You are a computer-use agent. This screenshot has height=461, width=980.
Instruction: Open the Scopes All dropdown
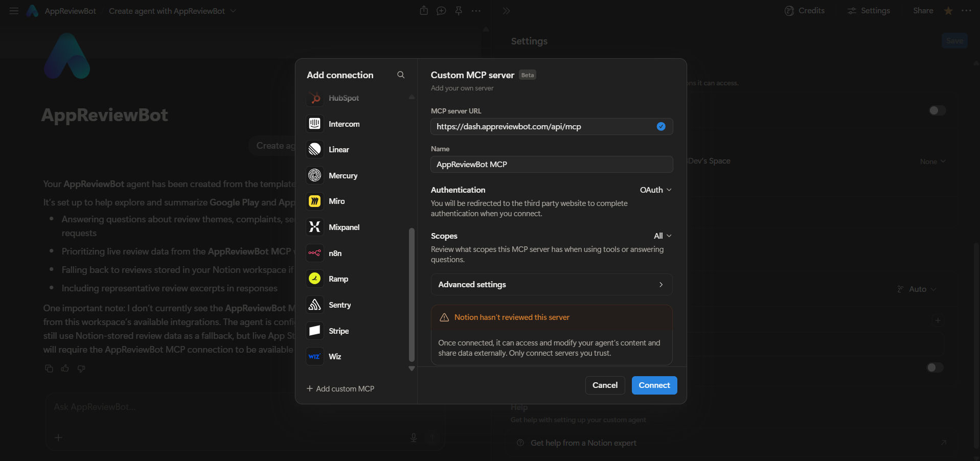663,236
